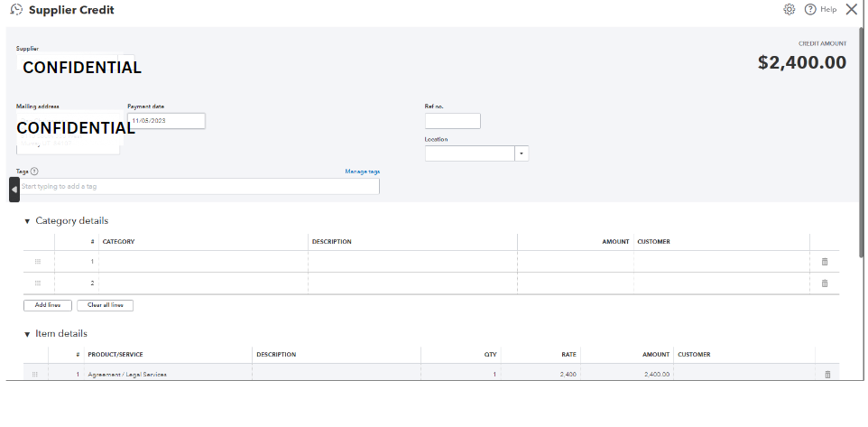Click the Clear all lines button
This screenshot has height=427, width=868.
tap(106, 305)
